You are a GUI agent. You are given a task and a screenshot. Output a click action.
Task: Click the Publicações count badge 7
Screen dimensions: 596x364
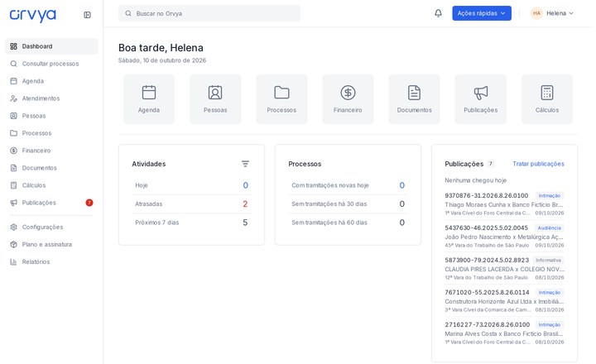(491, 164)
